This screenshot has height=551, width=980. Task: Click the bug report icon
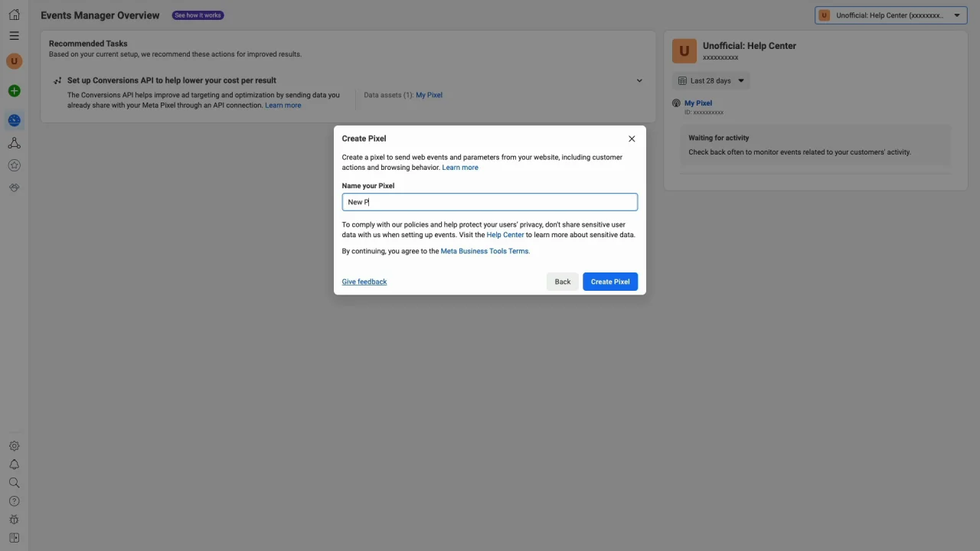14,520
